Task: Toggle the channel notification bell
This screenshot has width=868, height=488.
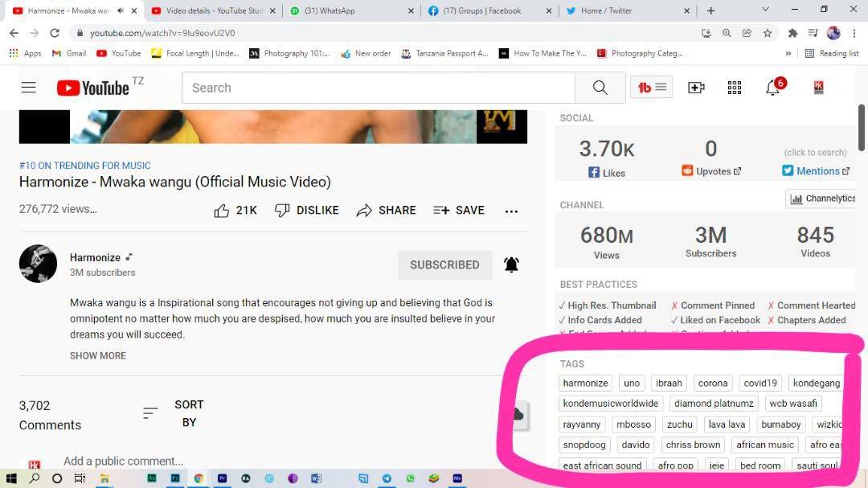Action: click(511, 265)
